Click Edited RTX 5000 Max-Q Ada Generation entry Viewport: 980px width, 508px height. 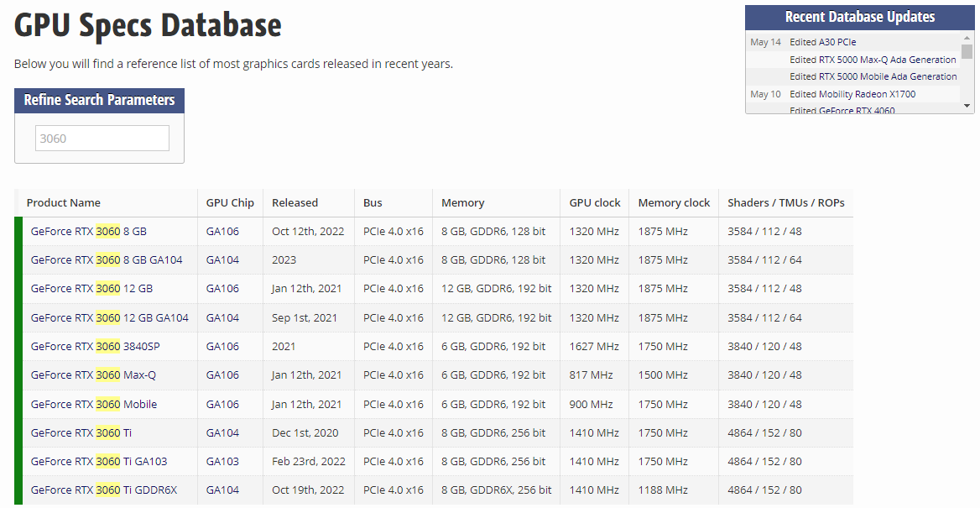tap(873, 60)
